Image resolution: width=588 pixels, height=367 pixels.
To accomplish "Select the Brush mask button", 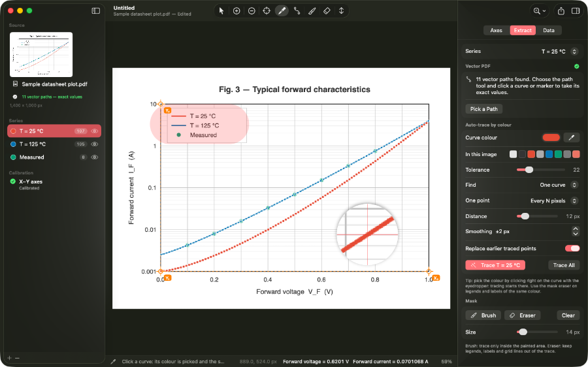I will (483, 315).
